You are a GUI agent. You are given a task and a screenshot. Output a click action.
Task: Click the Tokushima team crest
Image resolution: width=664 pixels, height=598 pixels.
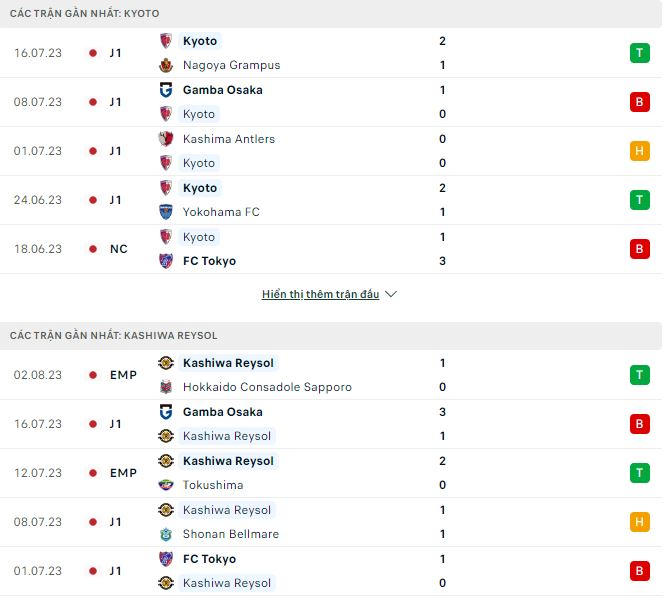click(x=166, y=485)
